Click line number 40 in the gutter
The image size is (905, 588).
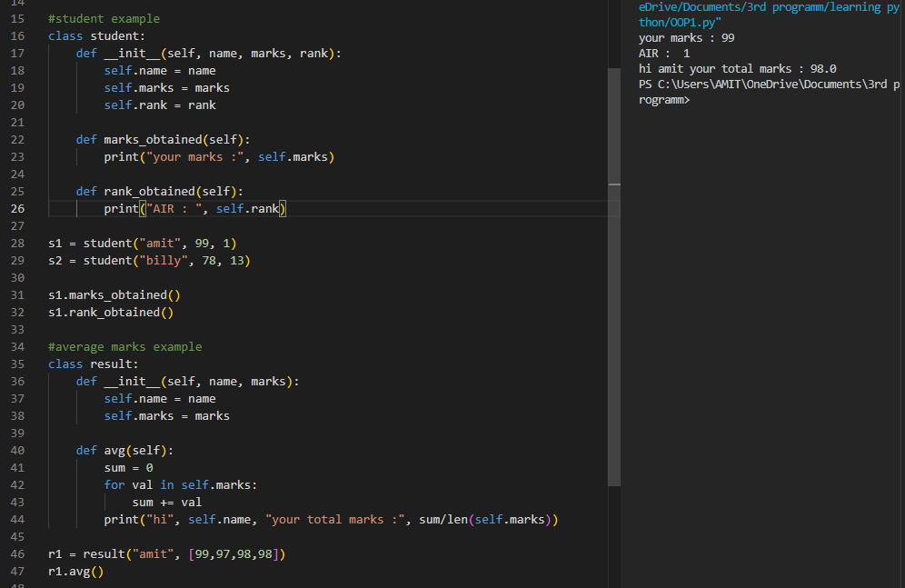[17, 450]
